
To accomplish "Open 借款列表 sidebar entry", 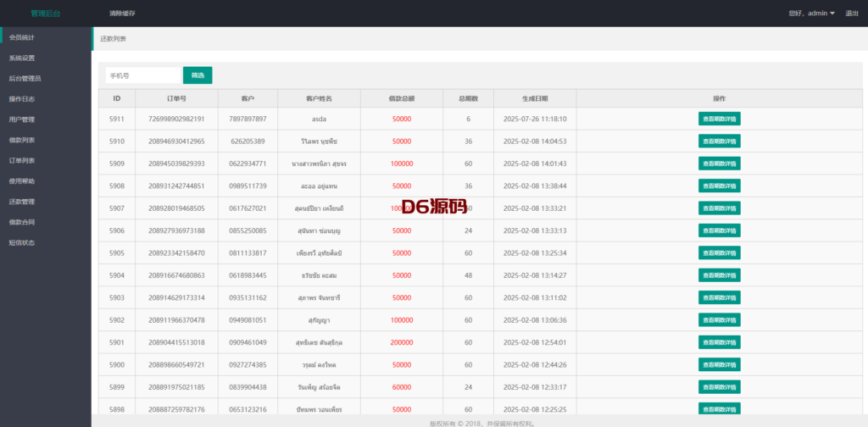I will click(22, 140).
